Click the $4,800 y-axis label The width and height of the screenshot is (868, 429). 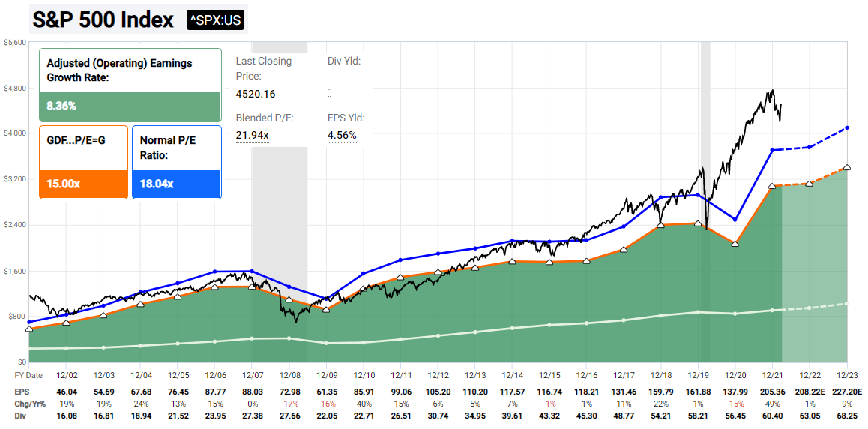pos(13,88)
